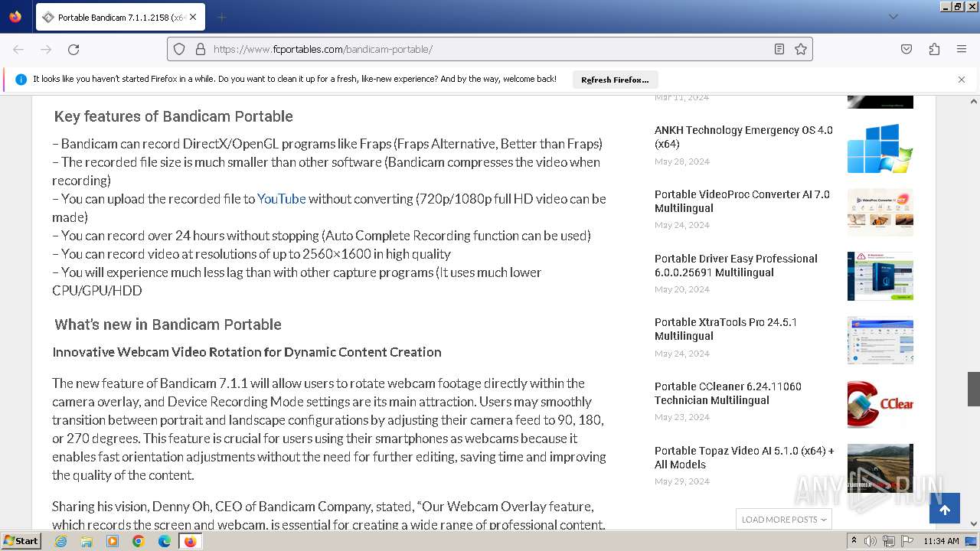Viewport: 980px width, 551px height.
Task: Click the blue back-to-top arrow button
Action: coord(945,510)
